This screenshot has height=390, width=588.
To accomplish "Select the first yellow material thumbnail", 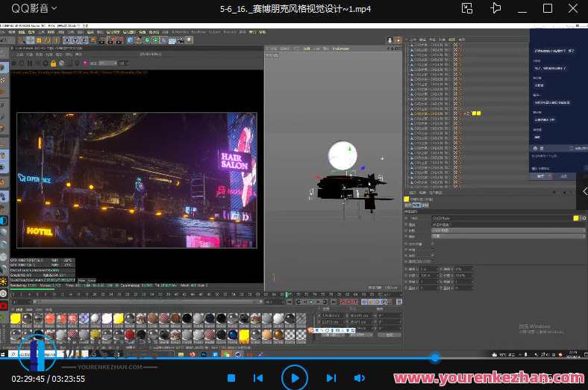I will pos(16,318).
